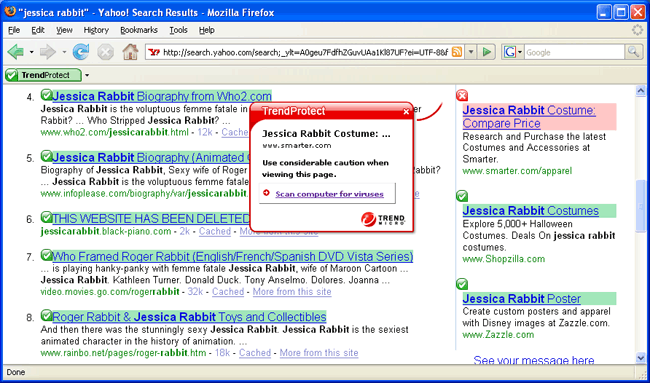This screenshot has width=650, height=383.
Task: Click More from this site for video.movies.go.com
Action: (292, 292)
